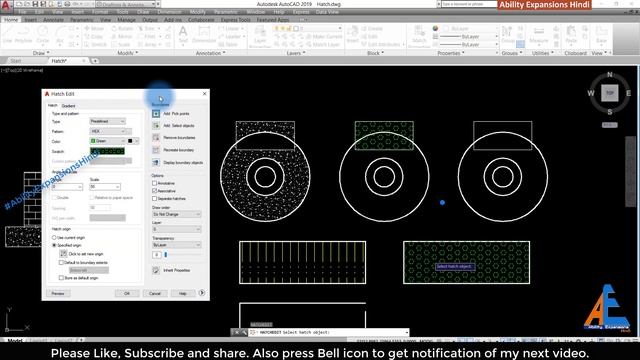Select the Polyline tool in the ribbon
The height and width of the screenshot is (360, 640).
(x=23, y=35)
